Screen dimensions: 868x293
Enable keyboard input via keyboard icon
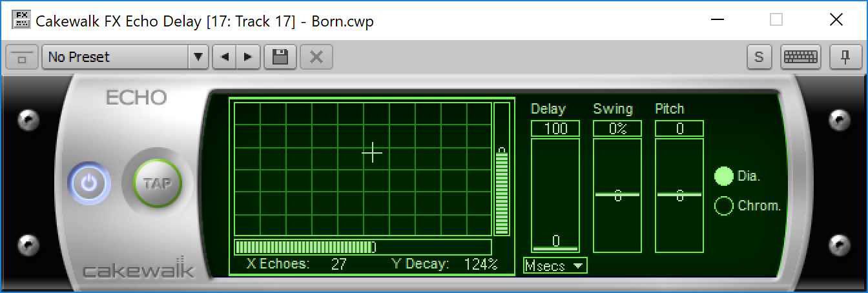tap(800, 57)
